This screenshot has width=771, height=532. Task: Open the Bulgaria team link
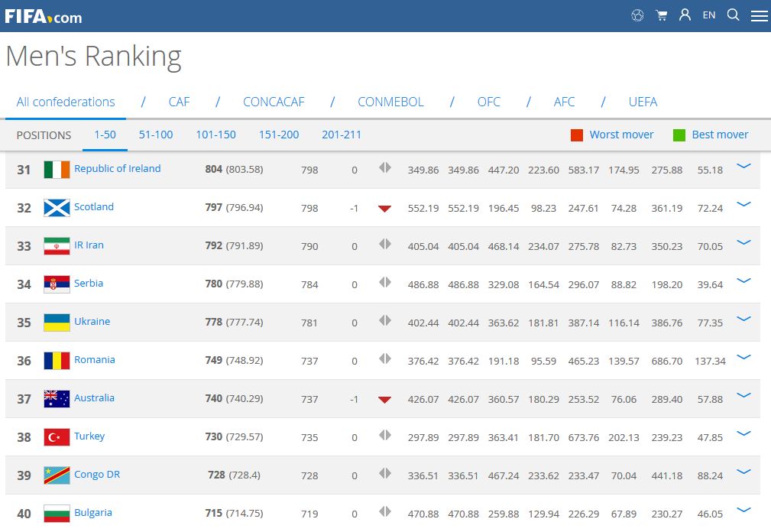click(93, 512)
